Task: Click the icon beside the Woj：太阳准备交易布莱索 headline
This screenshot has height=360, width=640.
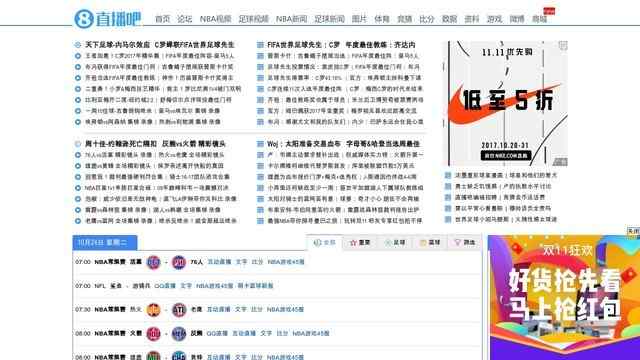Action: click(260, 144)
